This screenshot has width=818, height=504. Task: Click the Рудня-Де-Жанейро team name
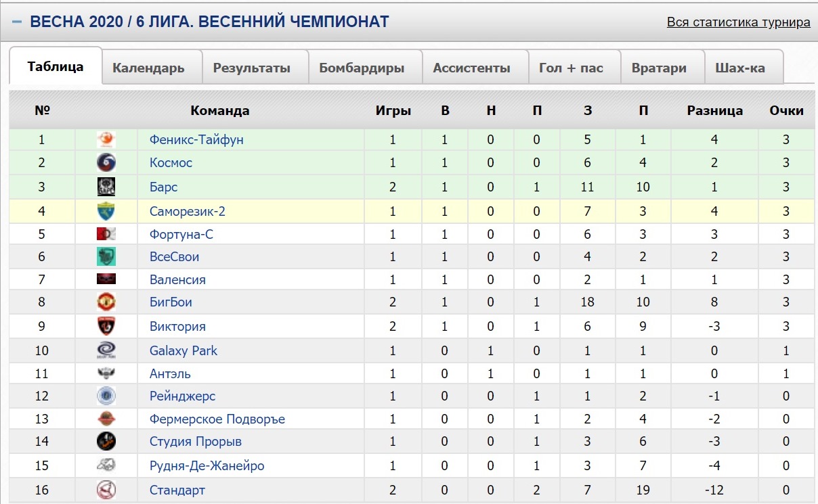(207, 465)
